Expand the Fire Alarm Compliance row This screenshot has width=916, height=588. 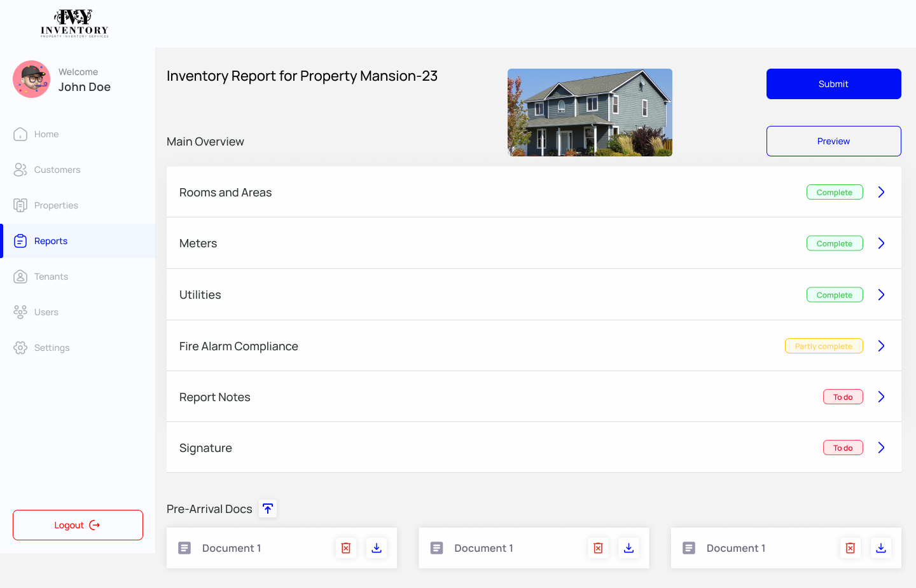click(881, 346)
